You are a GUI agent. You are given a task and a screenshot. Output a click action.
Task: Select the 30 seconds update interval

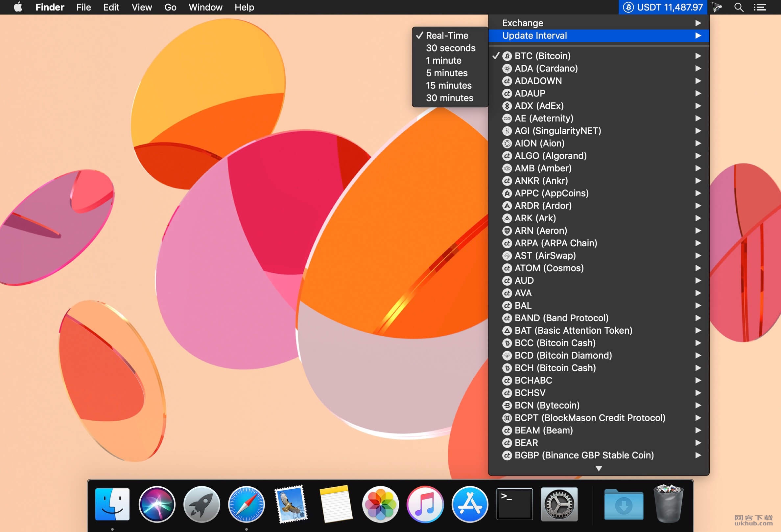[450, 48]
